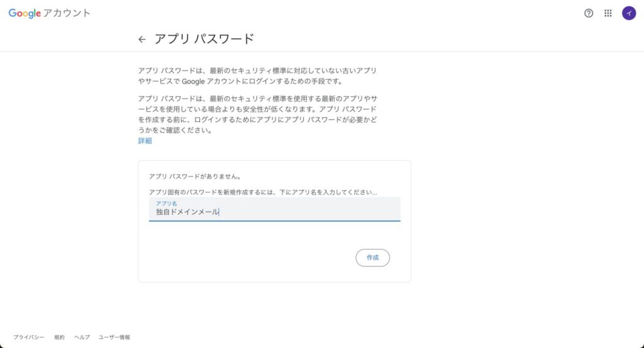644x348 pixels.
Task: Open the ヘルプ footer link
Action: 82,337
